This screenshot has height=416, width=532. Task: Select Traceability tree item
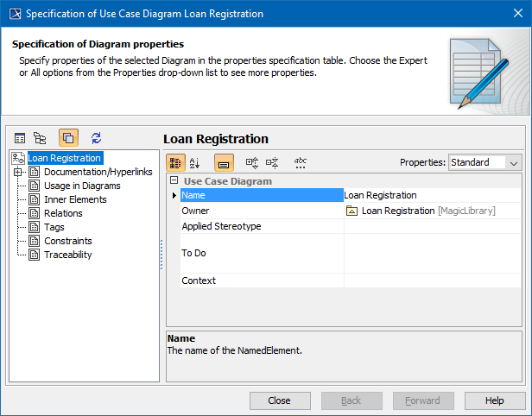[x=68, y=255]
